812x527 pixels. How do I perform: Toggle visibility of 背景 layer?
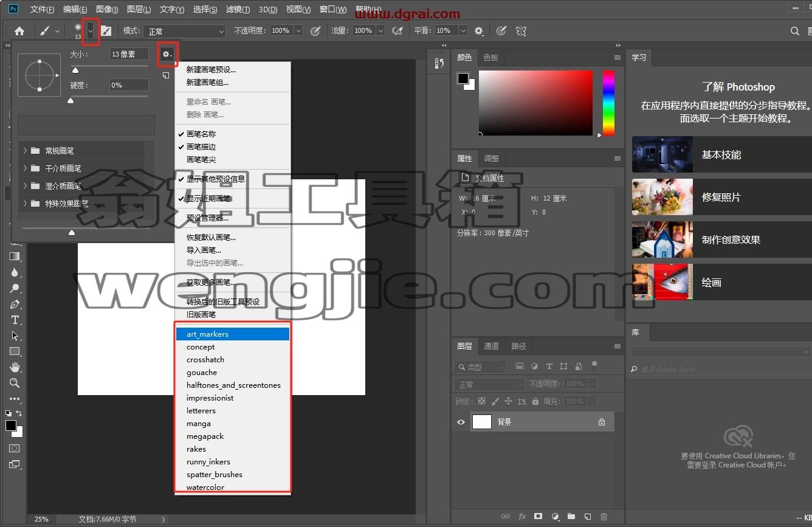[461, 422]
